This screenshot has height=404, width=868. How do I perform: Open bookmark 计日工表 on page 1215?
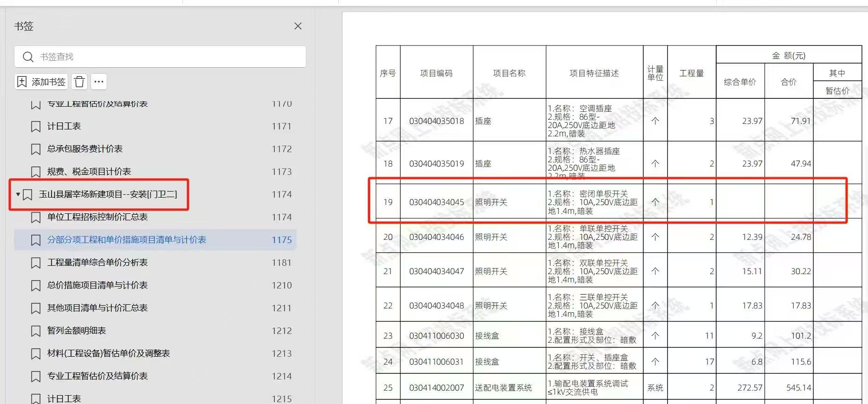[64, 399]
